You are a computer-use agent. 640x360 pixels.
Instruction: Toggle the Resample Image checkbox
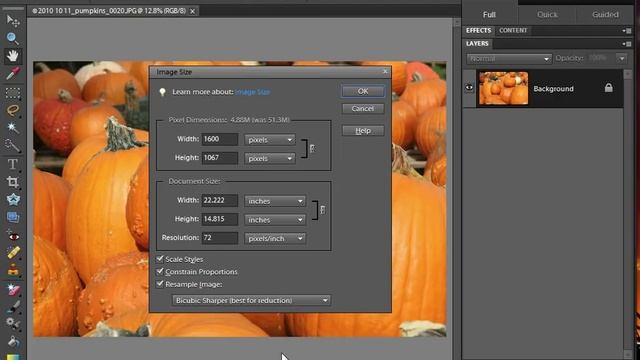(x=160, y=284)
